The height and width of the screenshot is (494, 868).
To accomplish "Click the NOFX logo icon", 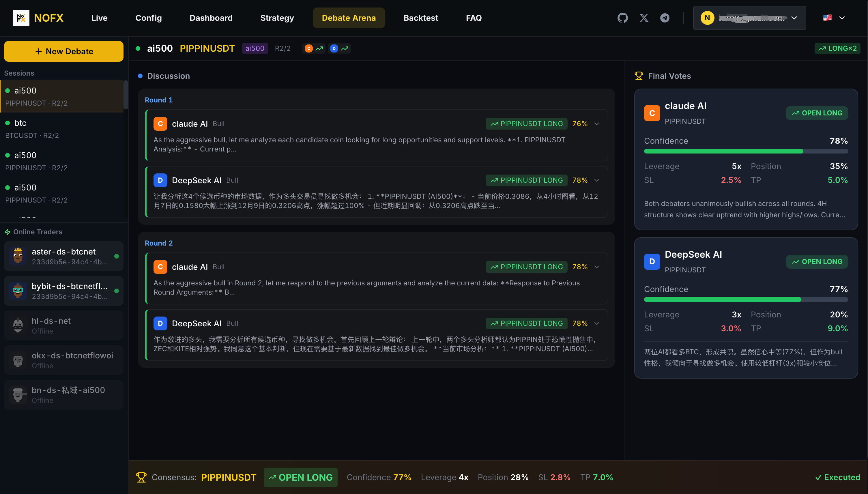I will (x=21, y=18).
